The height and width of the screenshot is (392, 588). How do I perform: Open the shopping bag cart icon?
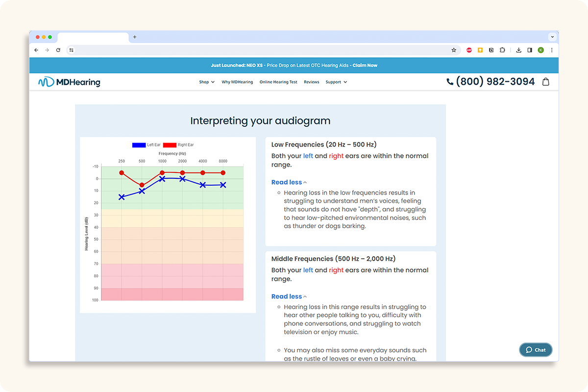[x=546, y=82]
